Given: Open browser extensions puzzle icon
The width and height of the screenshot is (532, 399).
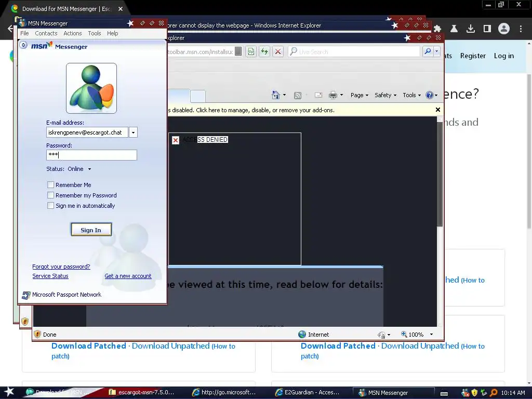Looking at the screenshot, I should (437, 29).
